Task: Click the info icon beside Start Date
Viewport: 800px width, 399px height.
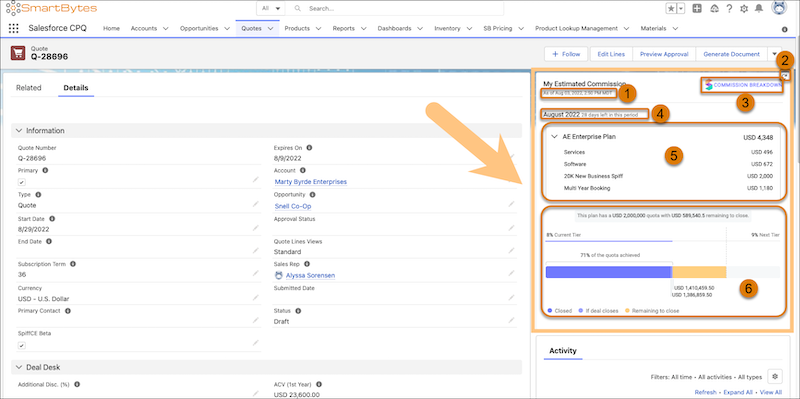Action: (52, 218)
